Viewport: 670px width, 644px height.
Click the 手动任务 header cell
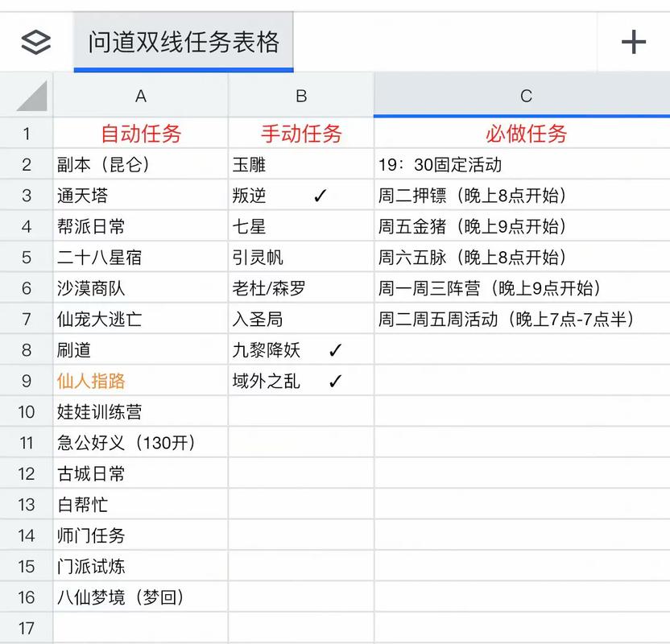click(x=301, y=134)
